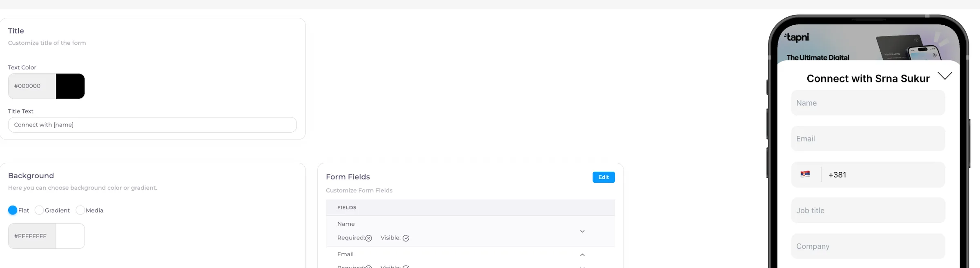Click the Email field in the phone preview
The width and height of the screenshot is (980, 268).
pyautogui.click(x=868, y=139)
